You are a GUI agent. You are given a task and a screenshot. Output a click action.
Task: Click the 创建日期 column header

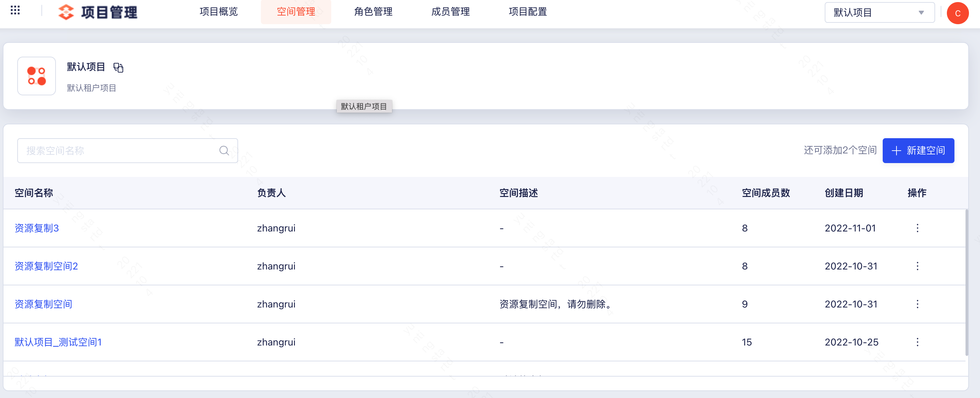click(844, 193)
